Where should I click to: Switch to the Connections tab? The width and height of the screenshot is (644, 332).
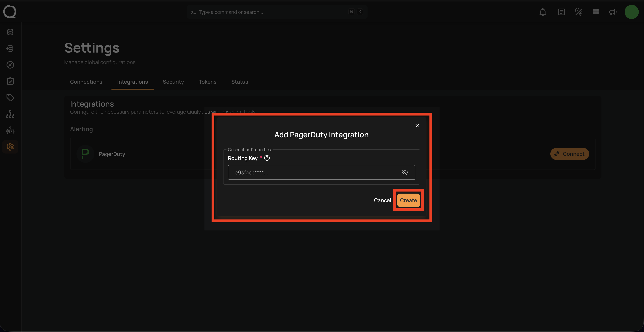[86, 82]
